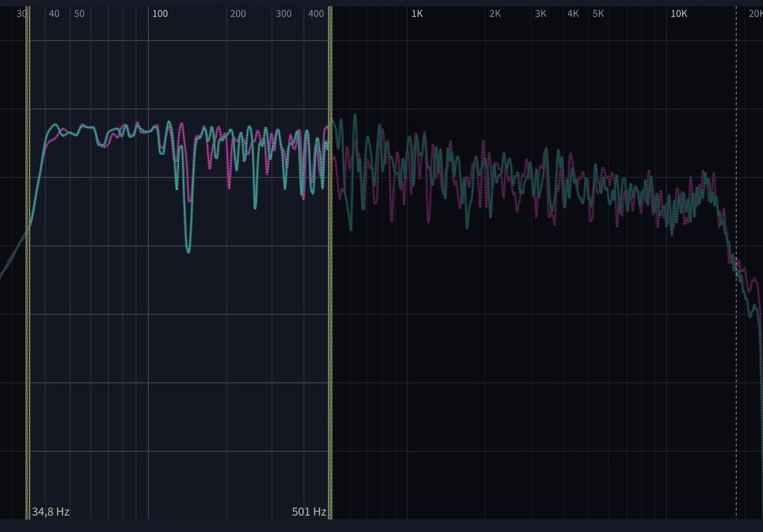Image resolution: width=763 pixels, height=532 pixels.
Task: Click the 2K frequency axis label
Action: pyautogui.click(x=495, y=14)
